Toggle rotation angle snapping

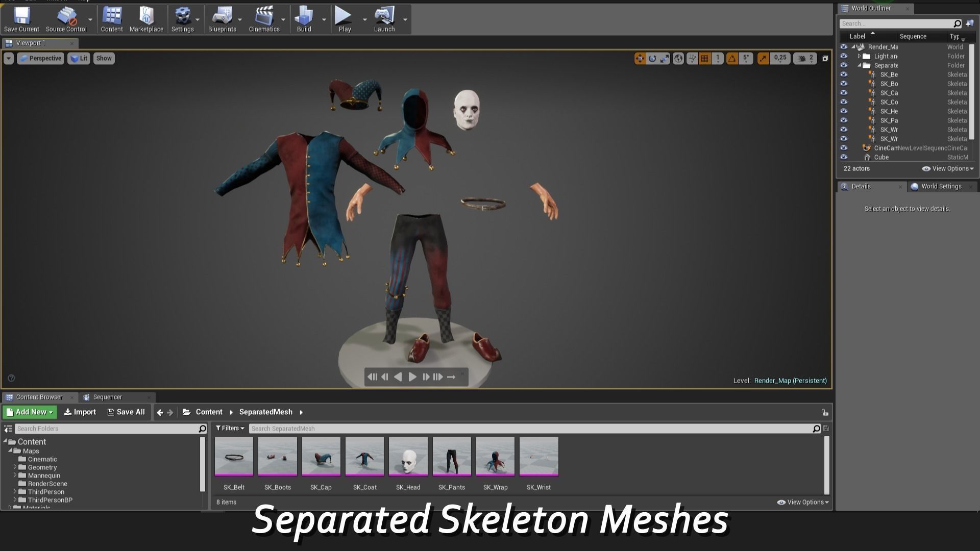coord(732,59)
